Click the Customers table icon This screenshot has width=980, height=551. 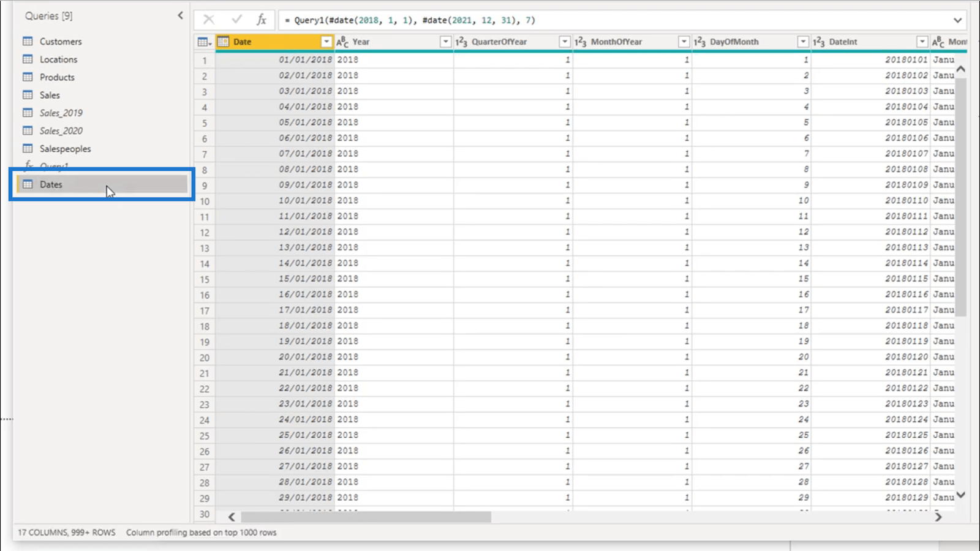[28, 41]
